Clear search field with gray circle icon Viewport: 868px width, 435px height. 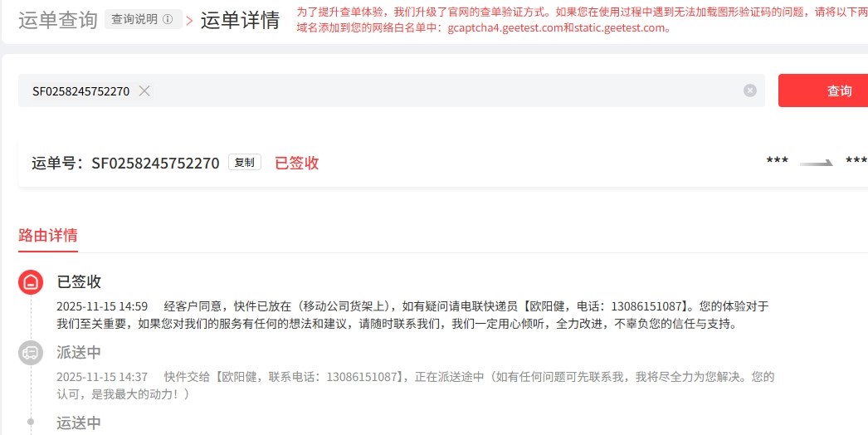pyautogui.click(x=749, y=90)
